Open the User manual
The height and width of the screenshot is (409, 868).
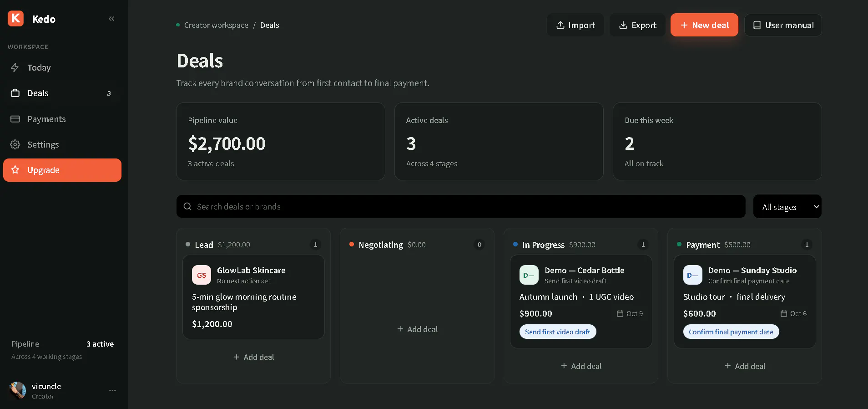pyautogui.click(x=783, y=25)
